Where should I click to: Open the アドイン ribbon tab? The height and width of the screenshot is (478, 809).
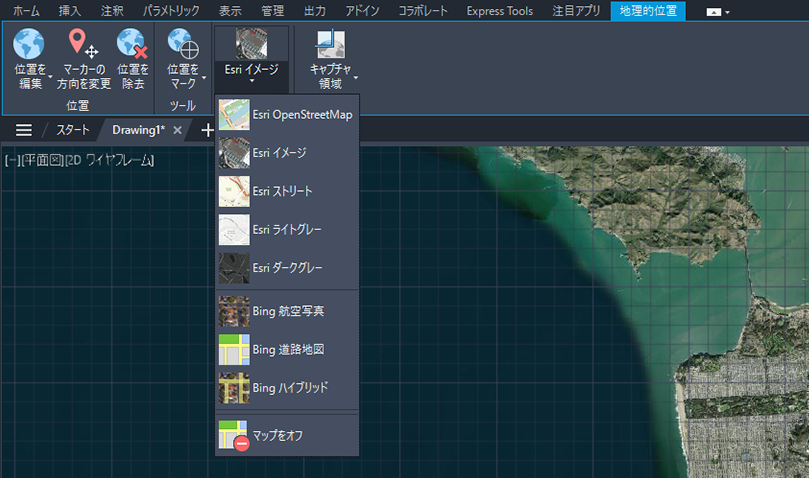362,11
